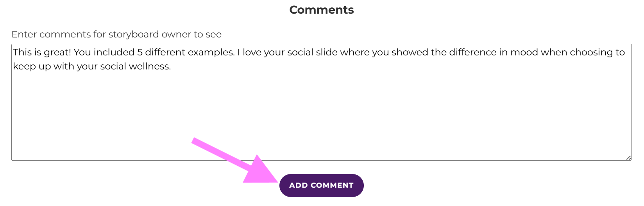Click the text box resize handle
The image size is (644, 206).
[x=628, y=157]
